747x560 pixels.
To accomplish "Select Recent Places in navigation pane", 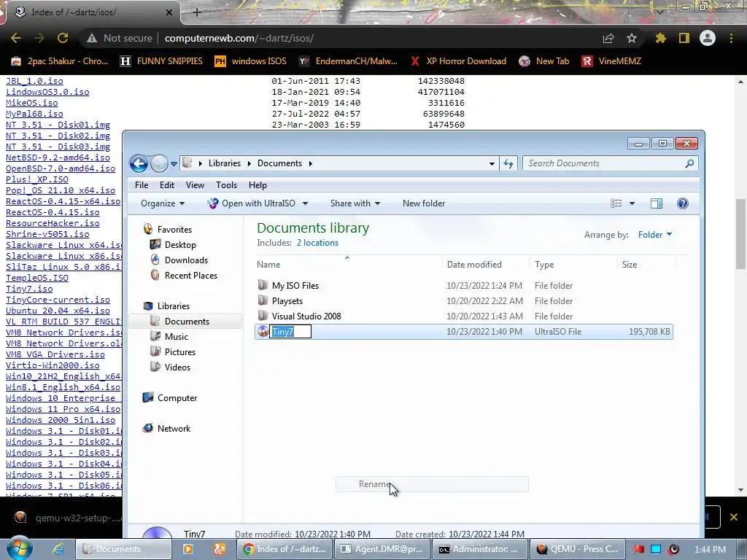I will pyautogui.click(x=190, y=275).
